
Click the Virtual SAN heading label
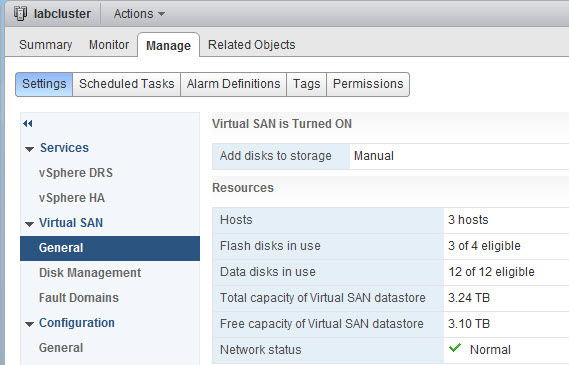[x=71, y=223]
